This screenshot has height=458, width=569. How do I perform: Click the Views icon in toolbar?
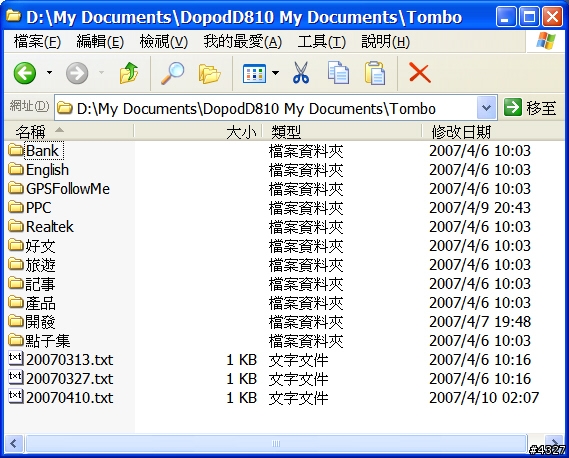tap(254, 74)
